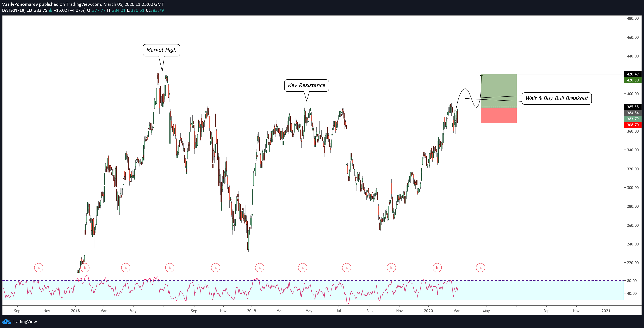Open the April 2019 earnings E marker

point(302,268)
